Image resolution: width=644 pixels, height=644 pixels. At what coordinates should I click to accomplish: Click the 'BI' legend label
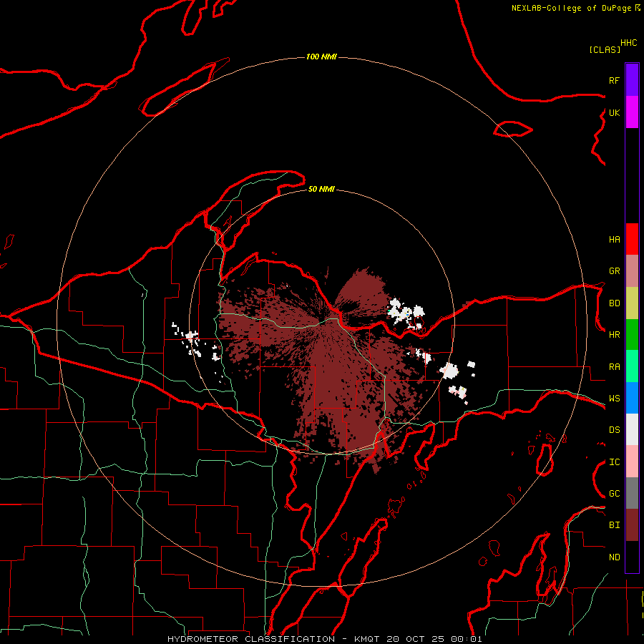(614, 525)
